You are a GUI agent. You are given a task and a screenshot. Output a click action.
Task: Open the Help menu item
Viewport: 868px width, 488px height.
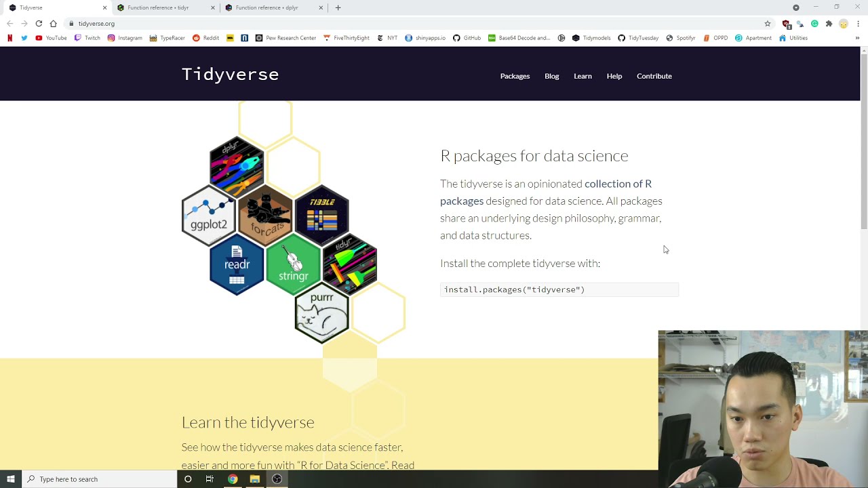614,76
